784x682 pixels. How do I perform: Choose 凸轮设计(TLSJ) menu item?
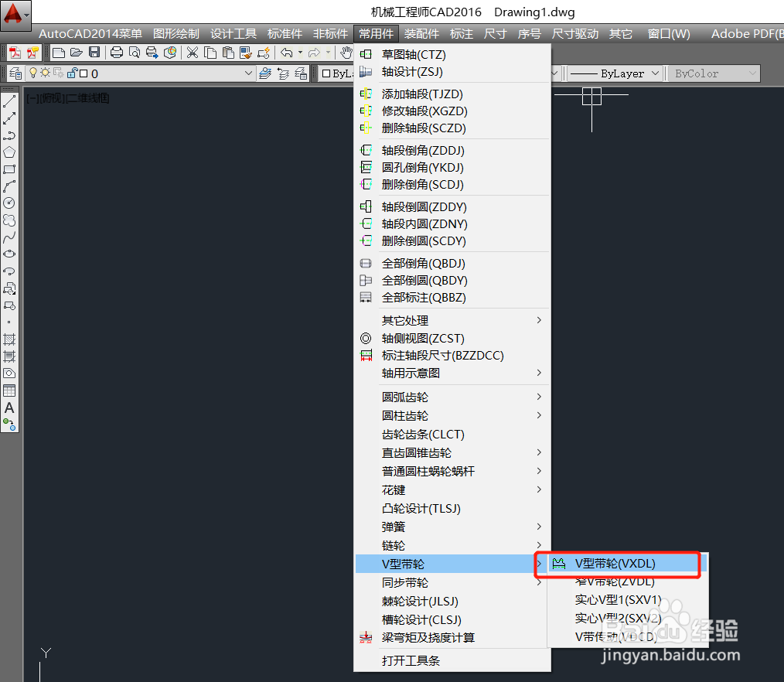tap(452, 508)
